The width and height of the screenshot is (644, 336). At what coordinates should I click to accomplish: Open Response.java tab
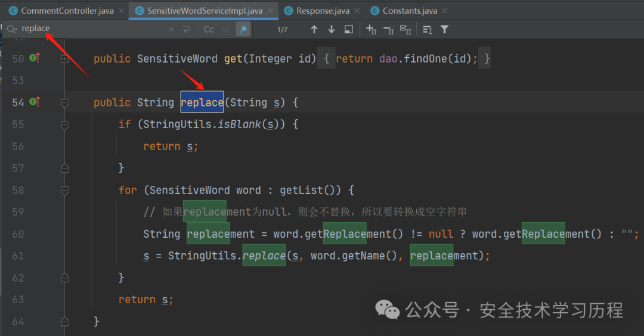(323, 11)
